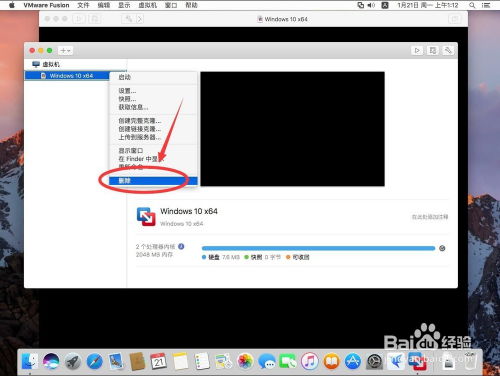Open the 文件 menu in menu bar
This screenshot has width=500, height=376.
click(x=83, y=5)
